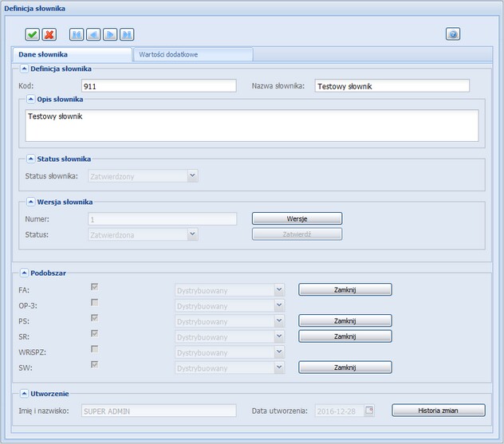Open the help icon
Viewport: 504px width, 444px height.
click(x=453, y=34)
